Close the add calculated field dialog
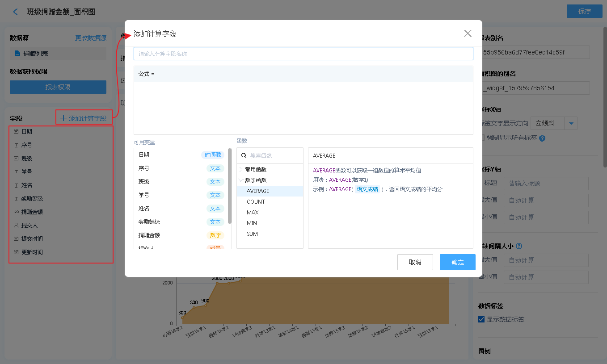607x364 pixels. click(x=468, y=33)
